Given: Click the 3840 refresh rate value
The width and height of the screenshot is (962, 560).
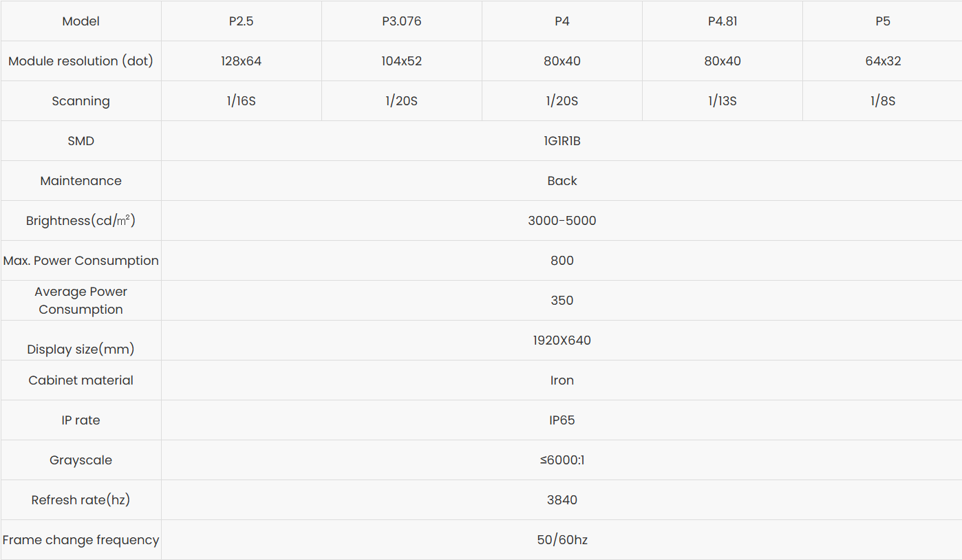Looking at the screenshot, I should click(562, 500).
